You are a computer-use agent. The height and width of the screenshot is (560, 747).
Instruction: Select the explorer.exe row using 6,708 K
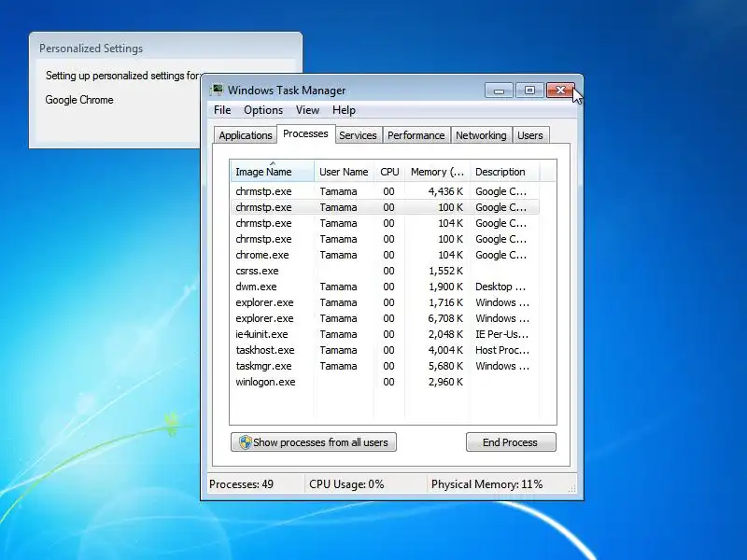pyautogui.click(x=385, y=318)
